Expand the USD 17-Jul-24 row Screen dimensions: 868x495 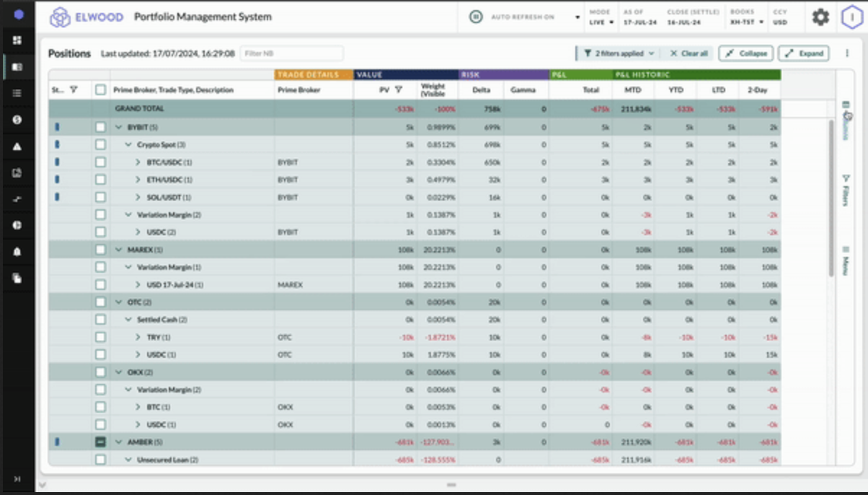tap(138, 285)
